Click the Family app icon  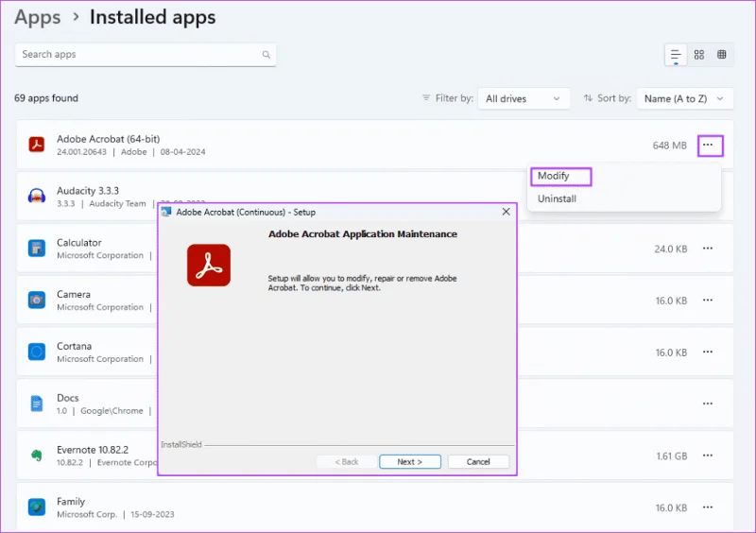37,507
